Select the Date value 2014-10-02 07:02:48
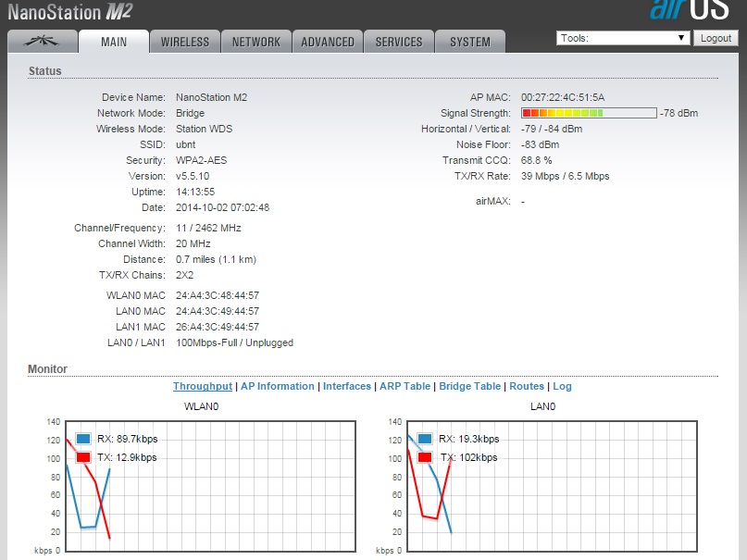The width and height of the screenshot is (747, 560). pos(222,207)
